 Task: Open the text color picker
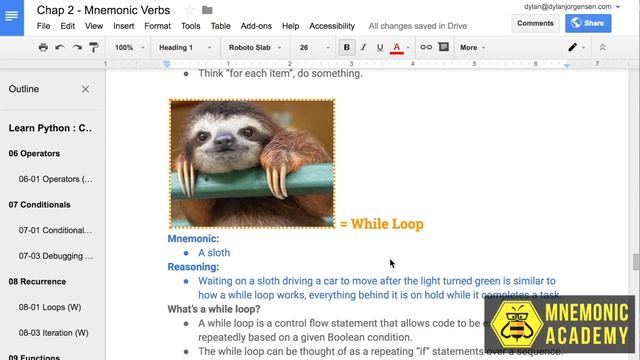point(397,48)
